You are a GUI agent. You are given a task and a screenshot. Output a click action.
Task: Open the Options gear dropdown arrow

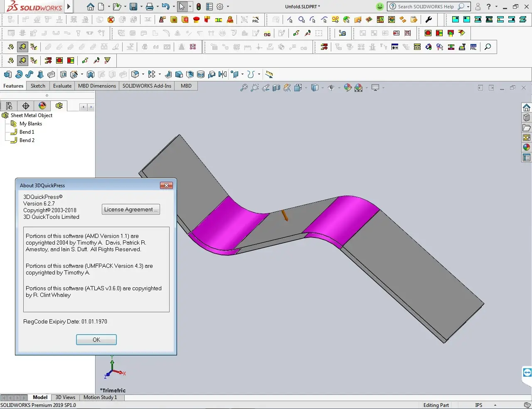click(x=228, y=7)
